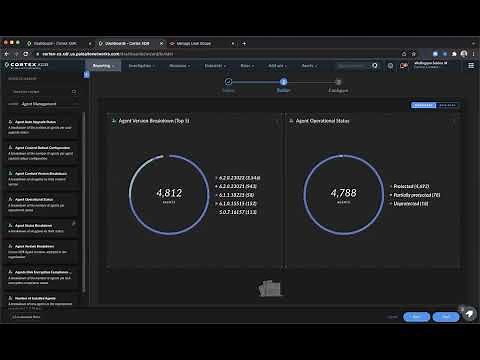
Task: Click the 4,788 agents total value
Action: (343, 194)
